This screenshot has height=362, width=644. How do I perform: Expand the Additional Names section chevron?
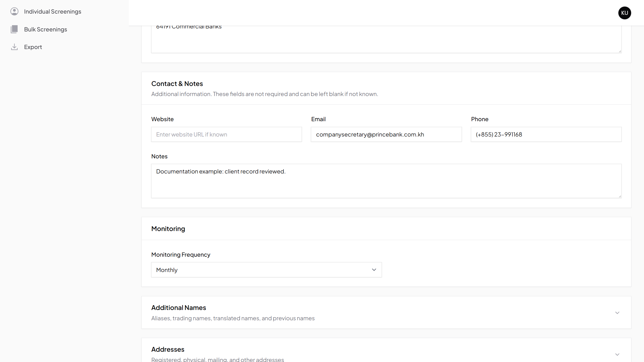click(x=617, y=313)
